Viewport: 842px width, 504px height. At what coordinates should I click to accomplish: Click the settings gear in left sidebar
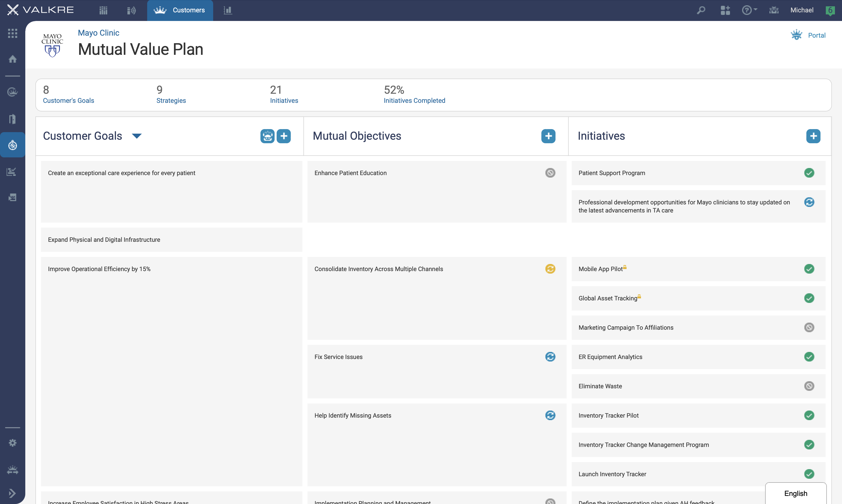pyautogui.click(x=13, y=443)
